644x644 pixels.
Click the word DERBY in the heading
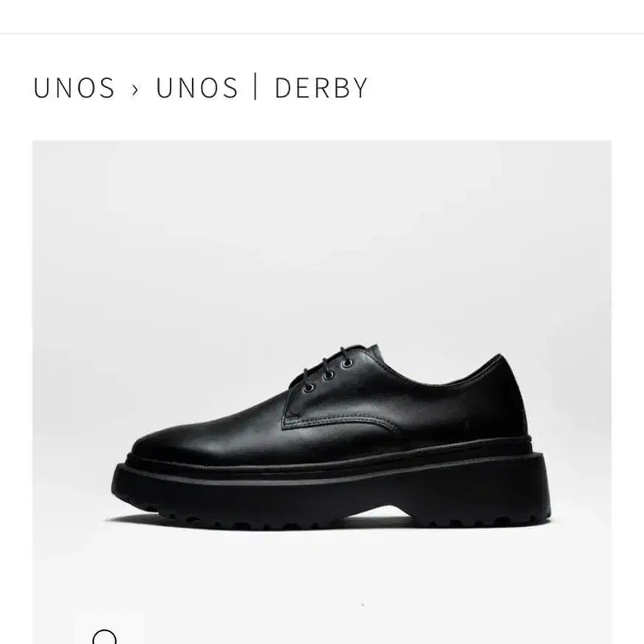(x=321, y=87)
